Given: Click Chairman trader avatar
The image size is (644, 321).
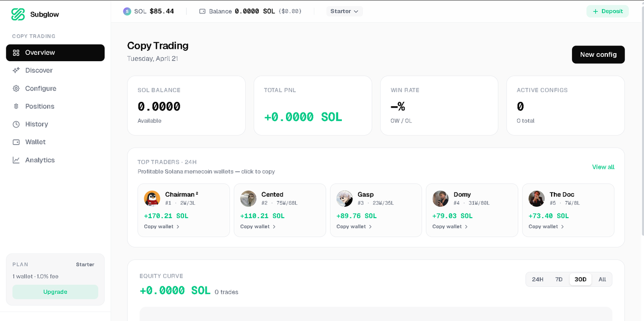Looking at the screenshot, I should click(152, 198).
